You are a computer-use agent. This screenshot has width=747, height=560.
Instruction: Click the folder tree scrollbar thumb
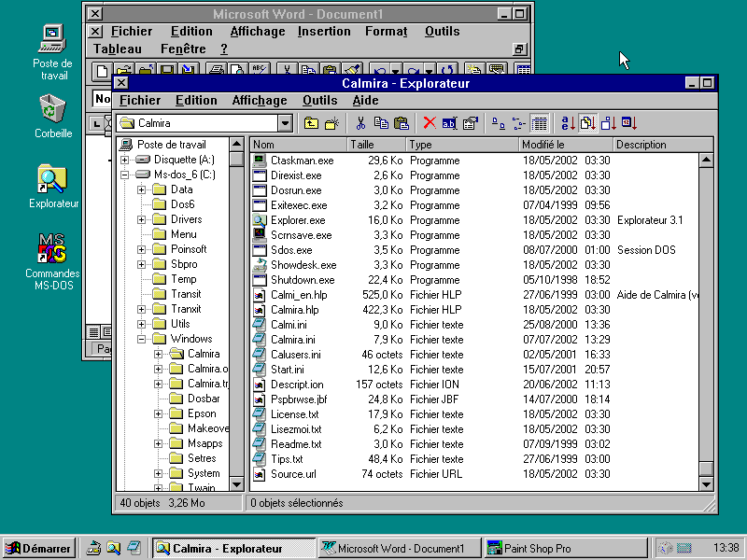[236, 159]
